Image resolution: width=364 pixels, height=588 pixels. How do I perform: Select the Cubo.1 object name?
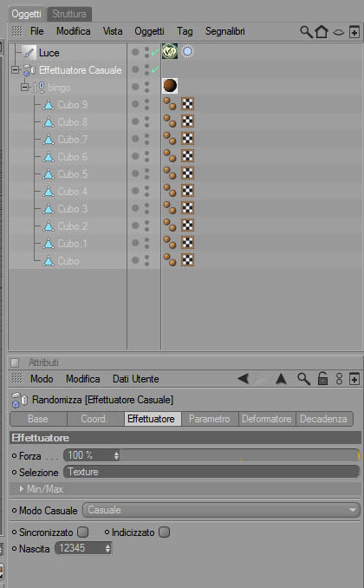click(x=72, y=244)
